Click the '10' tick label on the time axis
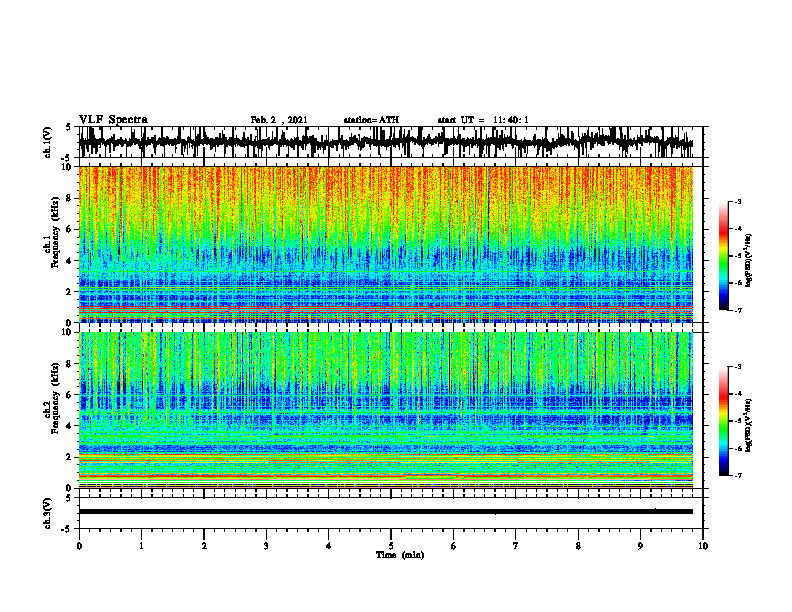Image resolution: width=792 pixels, height=612 pixels. (x=703, y=546)
